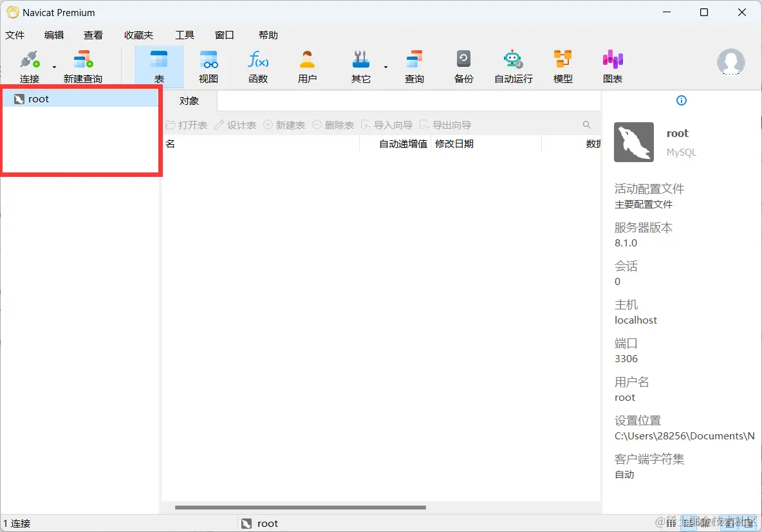This screenshot has height=532, width=762.
Task: Click the server version value 8.1.0
Action: point(626,243)
